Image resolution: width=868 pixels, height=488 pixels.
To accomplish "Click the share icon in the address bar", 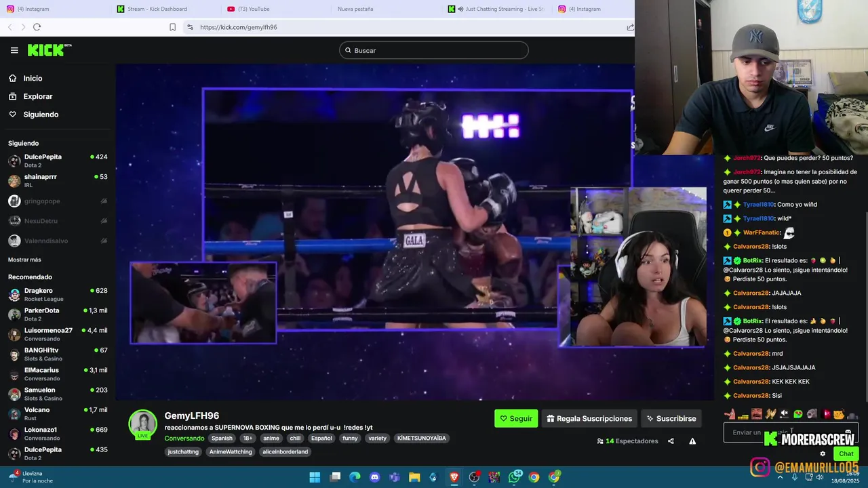I will pyautogui.click(x=630, y=27).
